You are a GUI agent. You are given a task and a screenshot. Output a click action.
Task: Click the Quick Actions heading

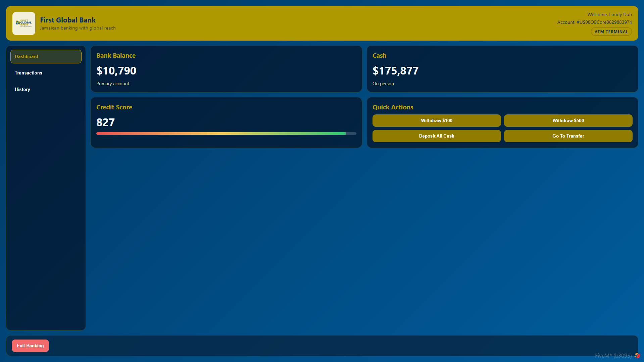[x=393, y=107]
